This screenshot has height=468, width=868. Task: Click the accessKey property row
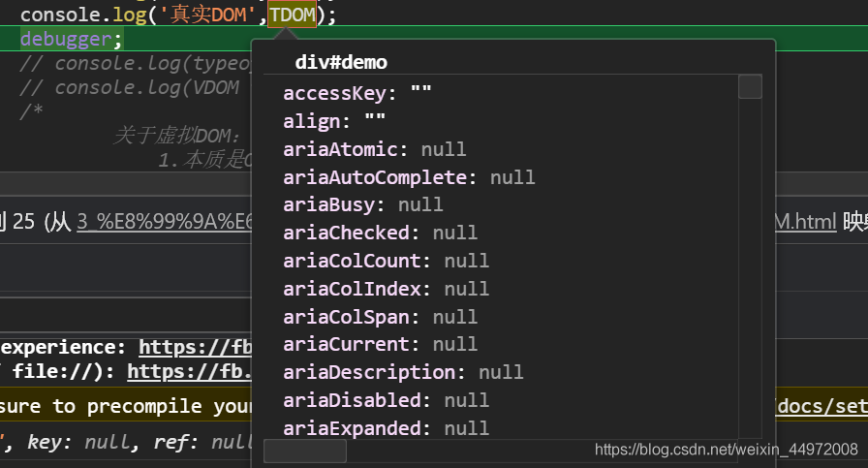pyautogui.click(x=357, y=93)
